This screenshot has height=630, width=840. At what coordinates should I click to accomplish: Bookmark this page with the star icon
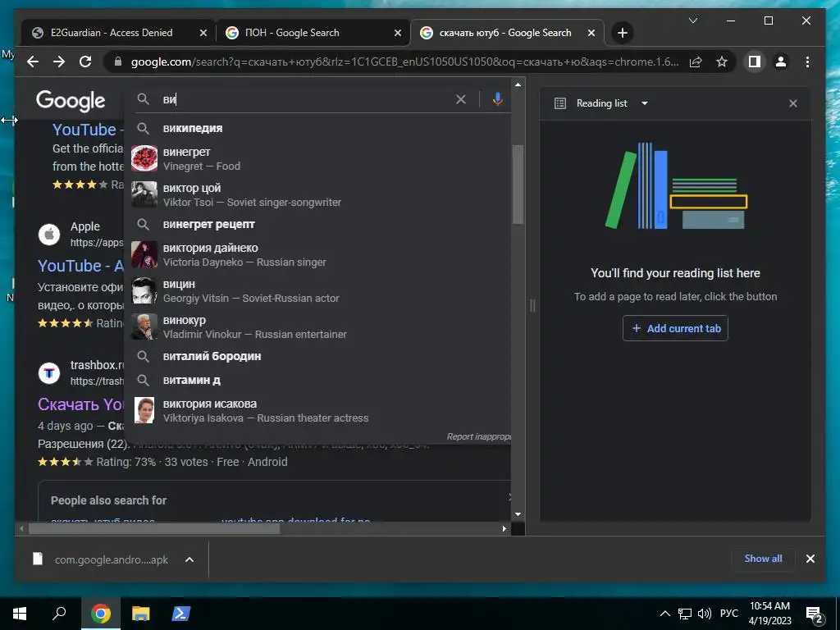722,62
